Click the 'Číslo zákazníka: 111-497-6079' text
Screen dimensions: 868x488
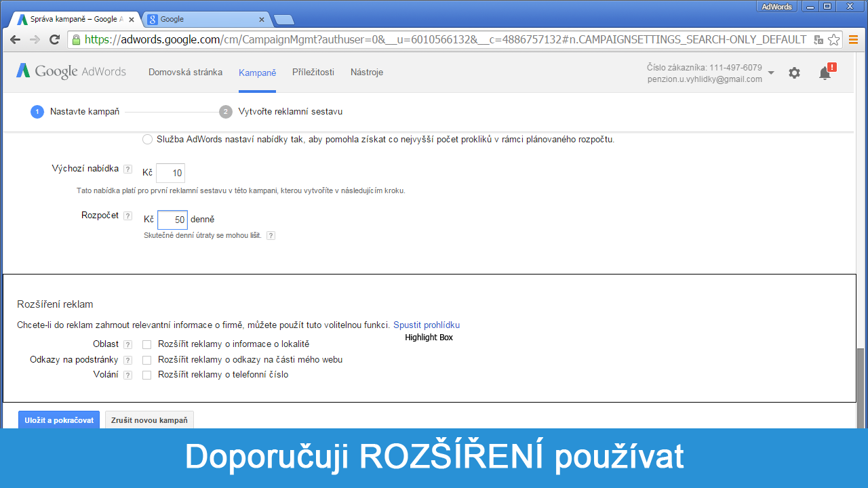[x=705, y=68]
